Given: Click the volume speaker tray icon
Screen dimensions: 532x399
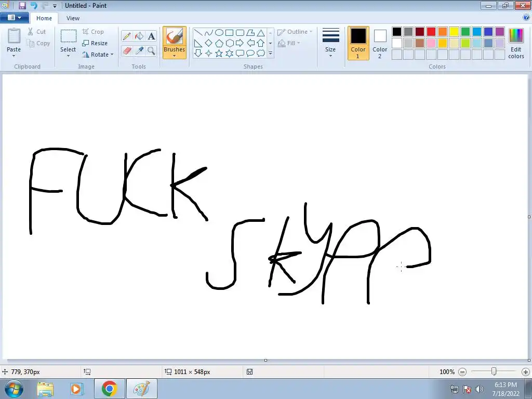Looking at the screenshot, I should point(479,389).
